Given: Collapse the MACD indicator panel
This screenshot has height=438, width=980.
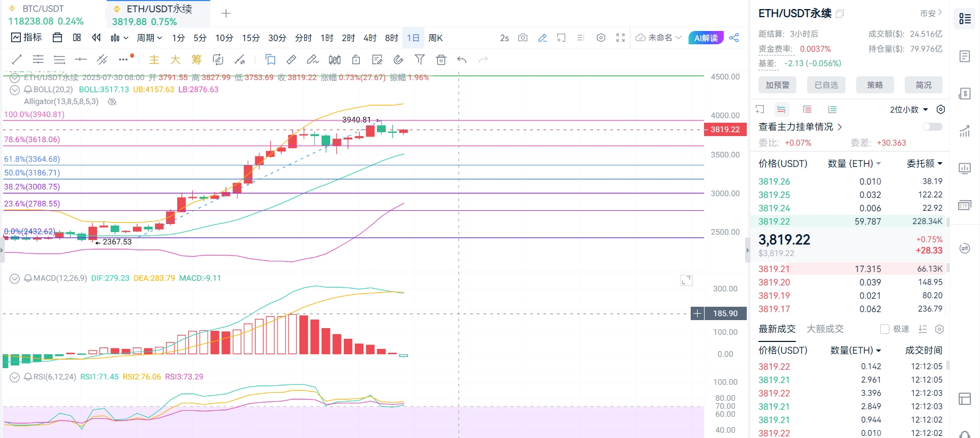Looking at the screenshot, I should (x=15, y=278).
